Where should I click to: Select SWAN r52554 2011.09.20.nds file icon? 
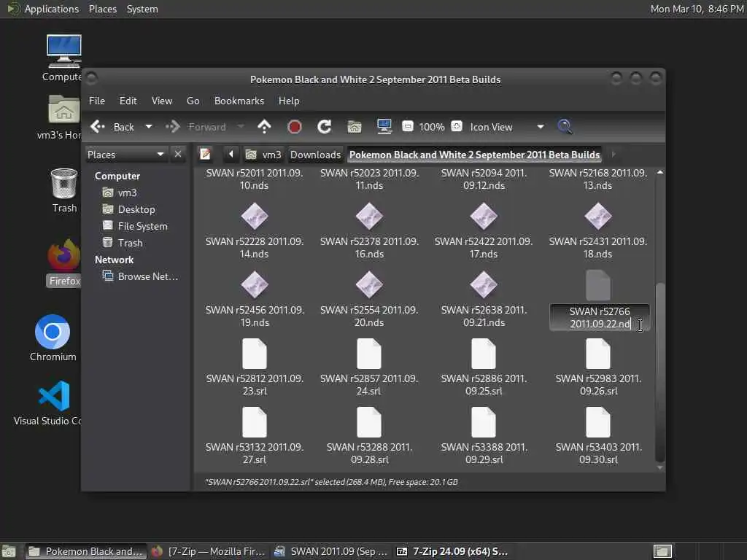369,285
